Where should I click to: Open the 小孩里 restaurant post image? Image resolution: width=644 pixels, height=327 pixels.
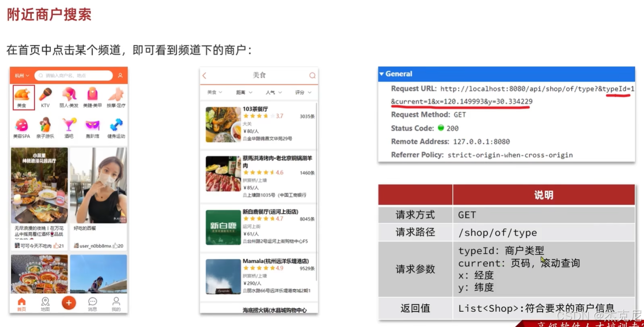click(x=40, y=185)
